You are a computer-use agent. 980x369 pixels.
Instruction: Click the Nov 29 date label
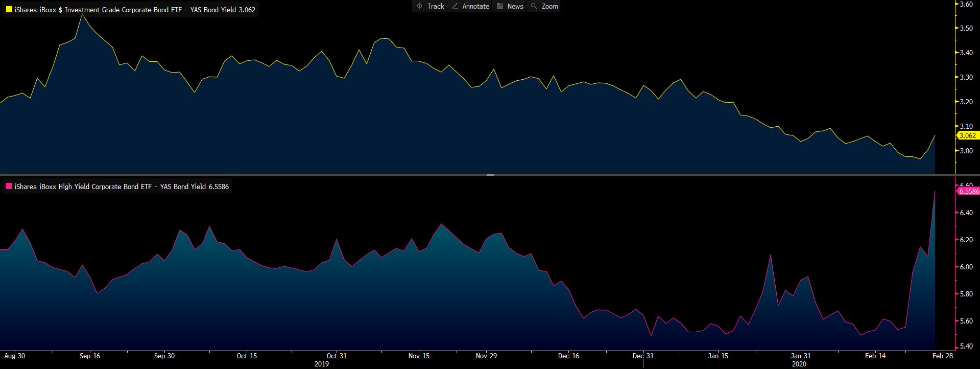click(x=486, y=356)
